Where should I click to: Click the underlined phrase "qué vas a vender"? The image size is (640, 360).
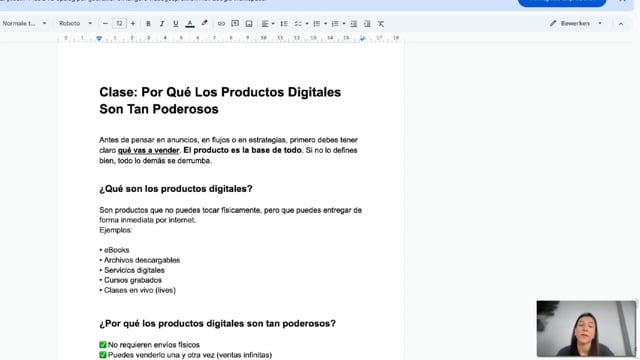149,150
